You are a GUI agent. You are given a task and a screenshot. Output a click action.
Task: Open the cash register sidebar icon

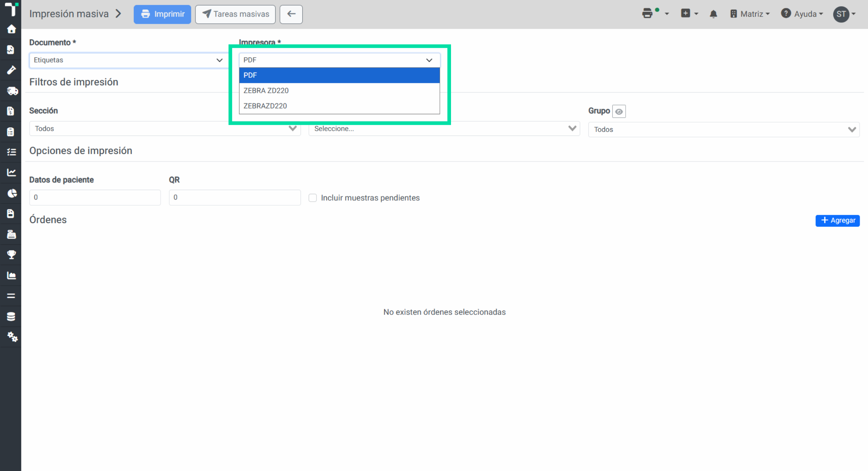11,234
